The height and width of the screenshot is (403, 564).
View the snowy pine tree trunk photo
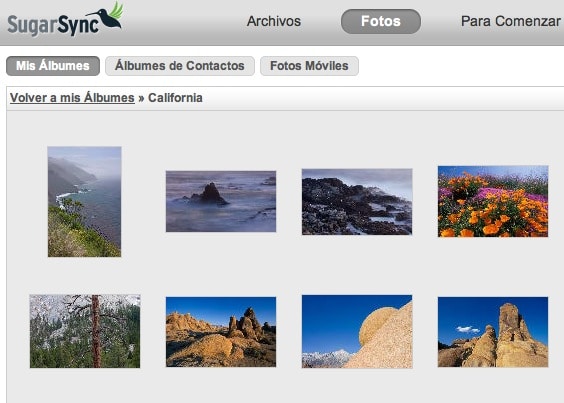tap(85, 331)
